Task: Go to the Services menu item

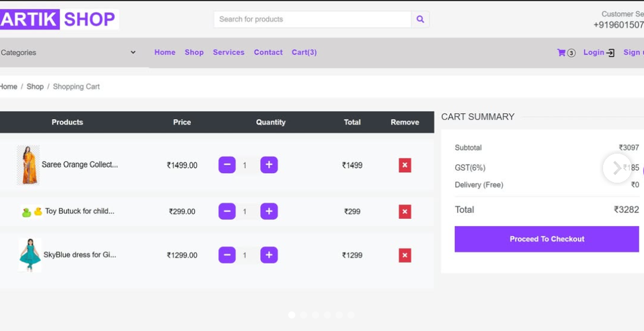Action: click(228, 52)
